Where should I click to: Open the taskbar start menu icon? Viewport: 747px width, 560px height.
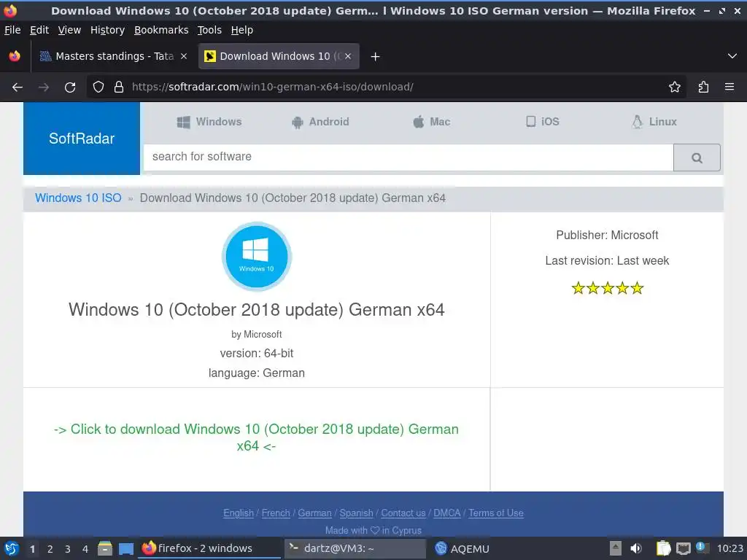pyautogui.click(x=12, y=548)
